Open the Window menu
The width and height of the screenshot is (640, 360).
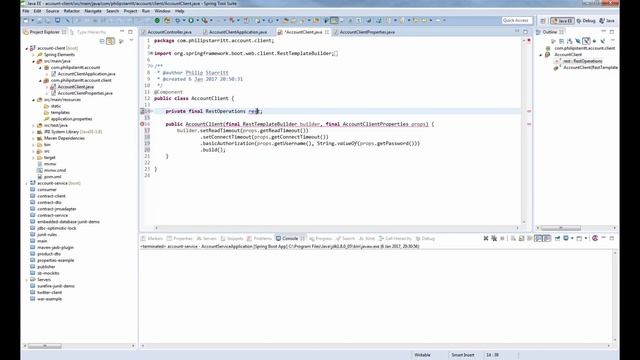tap(162, 11)
